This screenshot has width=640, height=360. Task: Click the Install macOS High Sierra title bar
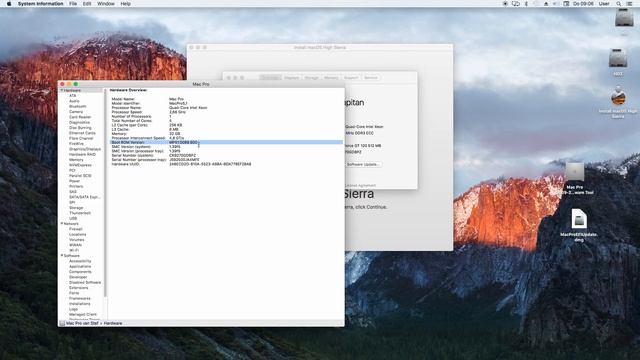[x=320, y=47]
